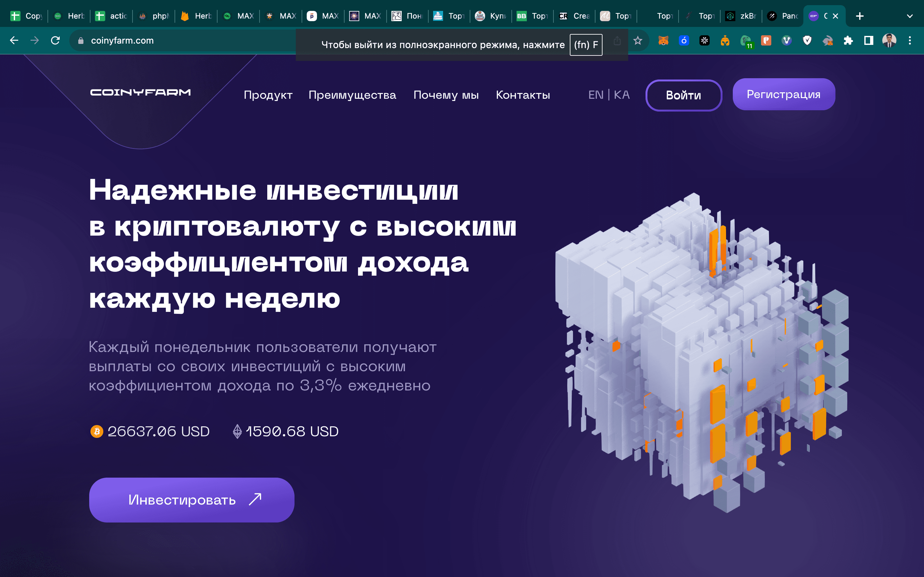Click the Bitcoin icon beside 26637.06 USD
The image size is (924, 577).
[97, 431]
